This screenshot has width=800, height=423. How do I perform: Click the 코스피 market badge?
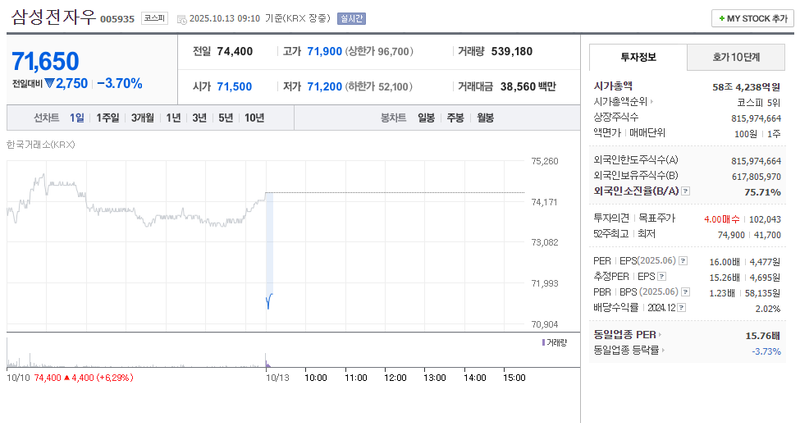tap(155, 18)
